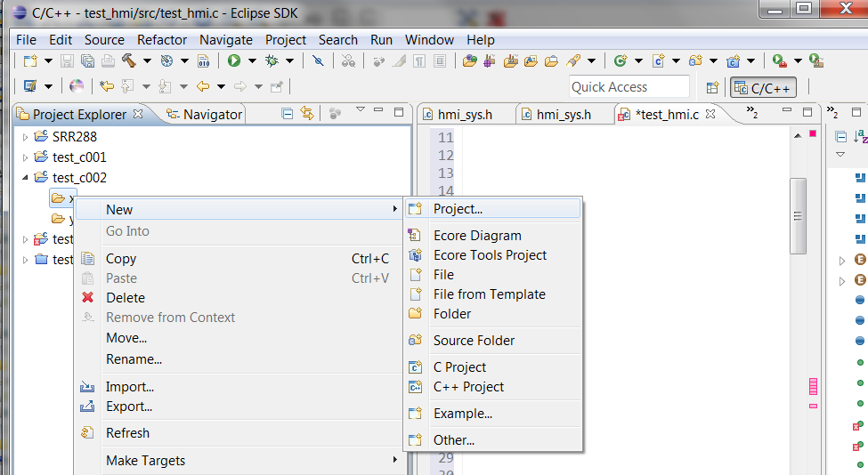Click inside the Quick Access field
This screenshot has height=475, width=868.
pyautogui.click(x=629, y=87)
